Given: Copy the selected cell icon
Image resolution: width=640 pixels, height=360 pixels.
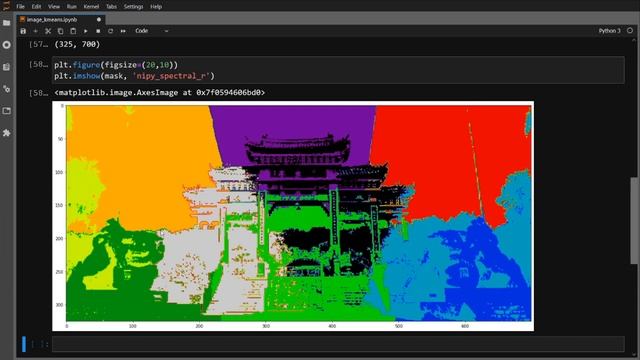Looking at the screenshot, I should pos(60,31).
